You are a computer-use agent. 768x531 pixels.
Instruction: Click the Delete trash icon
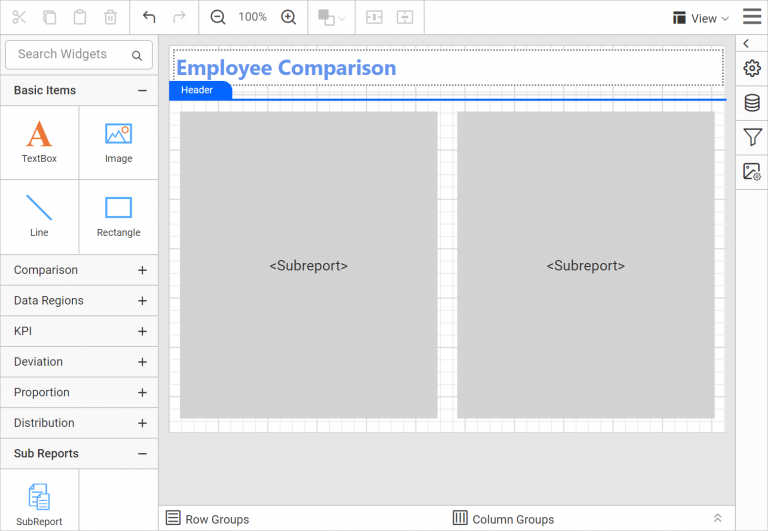[x=111, y=17]
